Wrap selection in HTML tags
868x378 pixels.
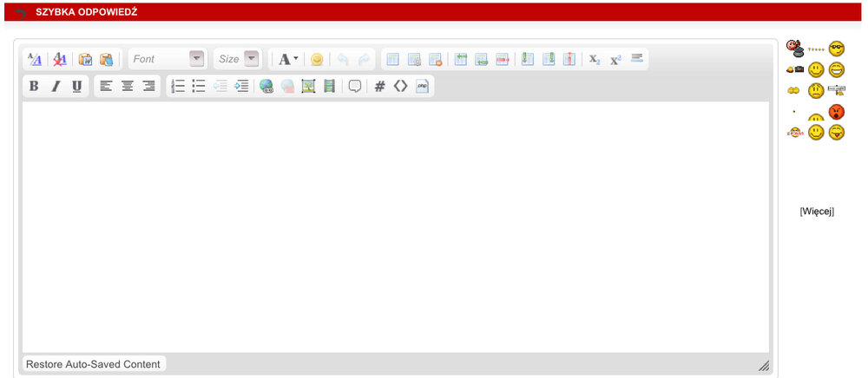[401, 86]
